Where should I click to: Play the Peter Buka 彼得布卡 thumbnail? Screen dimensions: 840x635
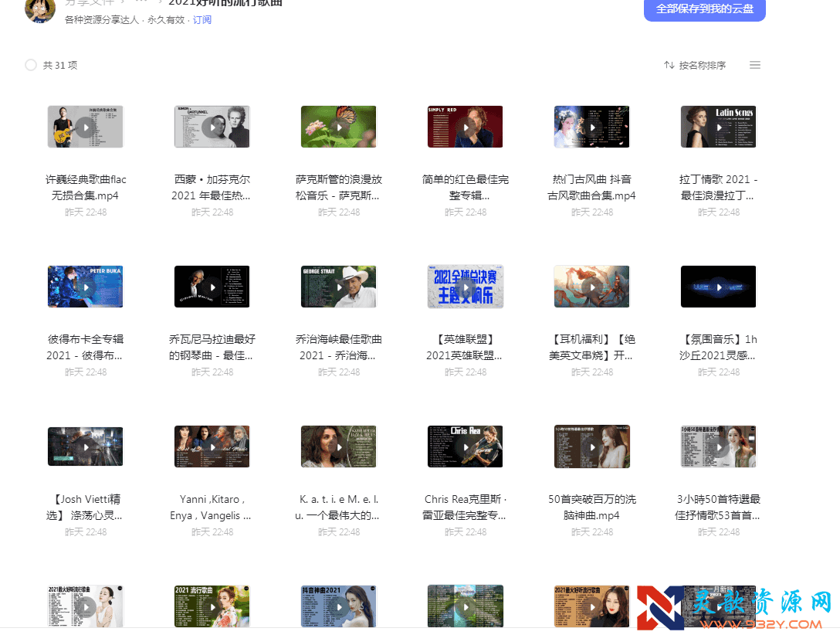(85, 287)
